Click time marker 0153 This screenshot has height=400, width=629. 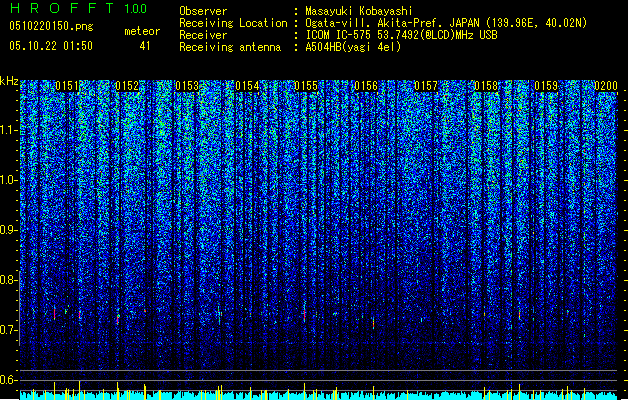pyautogui.click(x=187, y=86)
